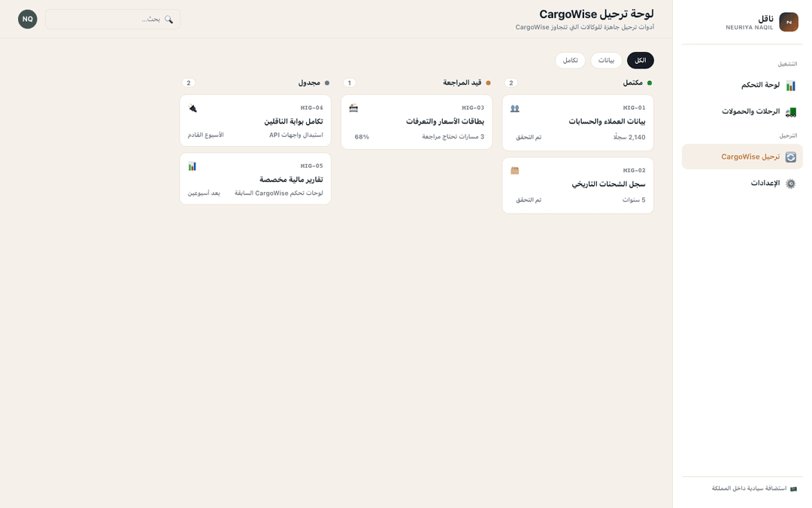
Task: Open card سجل الشحنات التاريخي
Action: 578,186
